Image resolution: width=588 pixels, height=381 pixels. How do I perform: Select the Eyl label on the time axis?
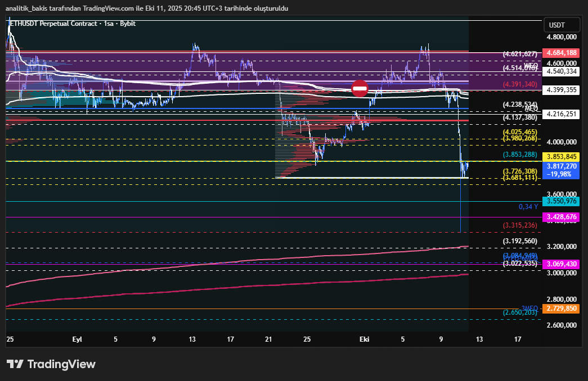77,339
